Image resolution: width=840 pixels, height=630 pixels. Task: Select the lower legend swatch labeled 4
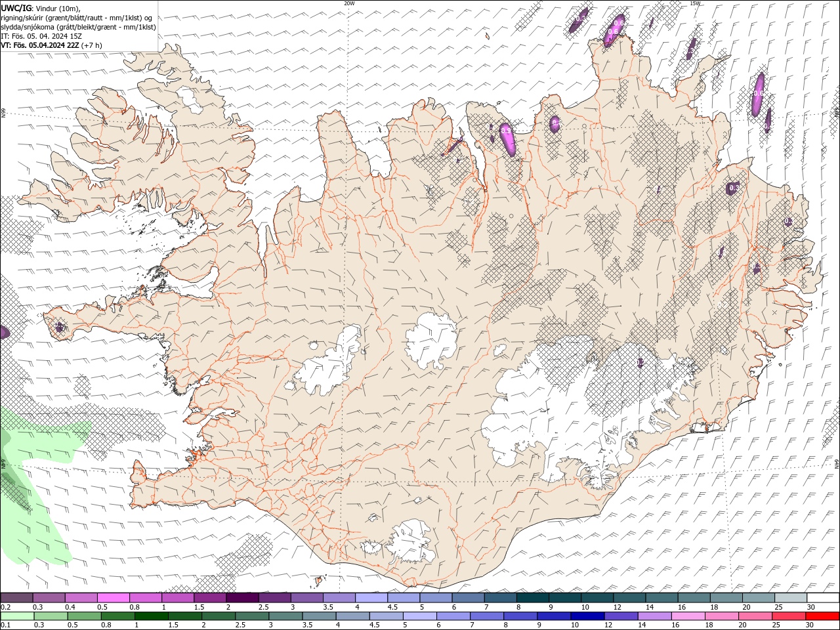point(352,616)
